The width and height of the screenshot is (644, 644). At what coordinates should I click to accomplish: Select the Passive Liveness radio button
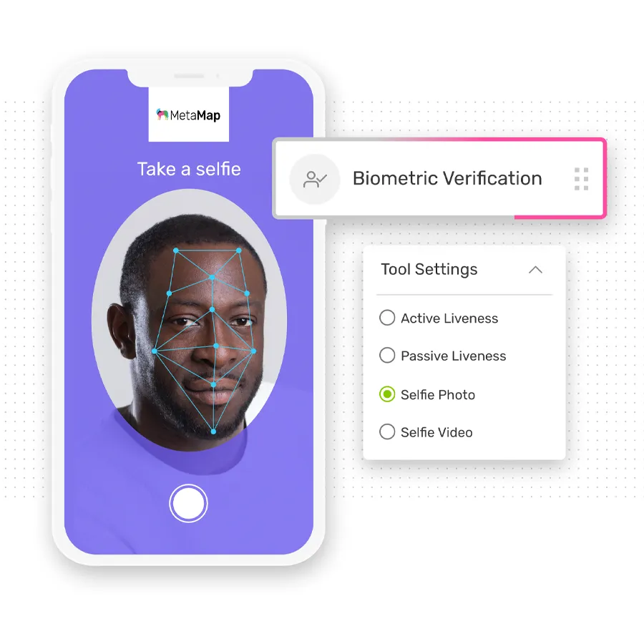[x=387, y=355]
